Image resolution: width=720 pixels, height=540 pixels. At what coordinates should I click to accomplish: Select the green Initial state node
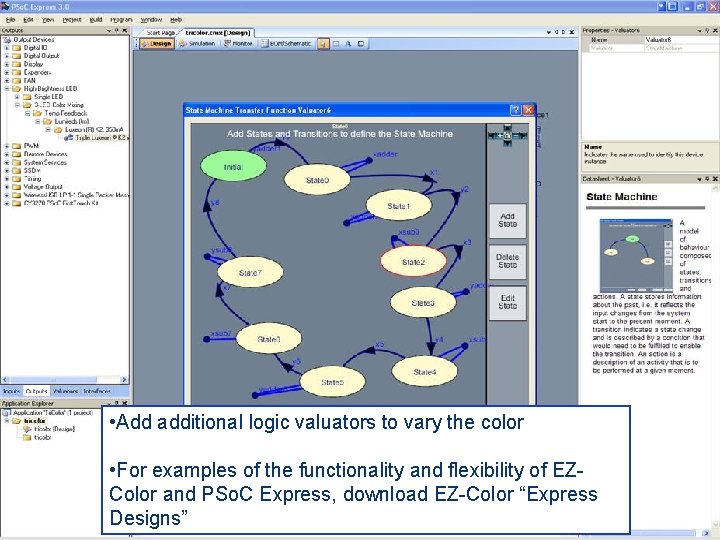(233, 166)
